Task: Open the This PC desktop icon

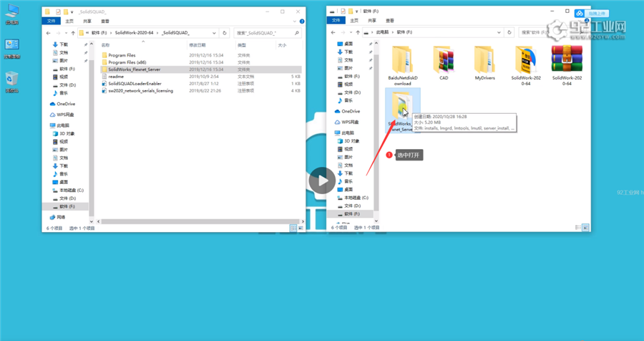Action: (12, 14)
